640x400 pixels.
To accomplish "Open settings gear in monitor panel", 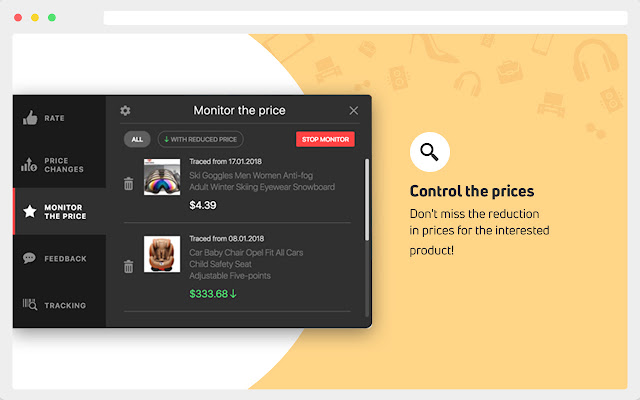I will coord(125,111).
